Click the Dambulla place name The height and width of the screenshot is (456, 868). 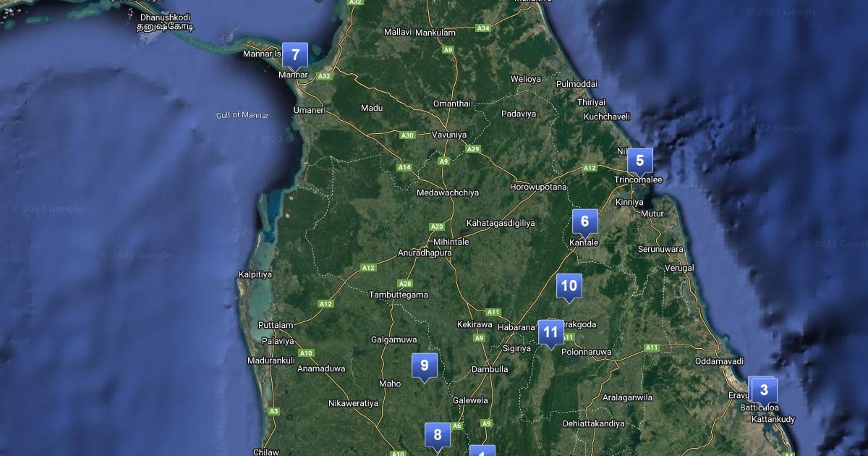tap(490, 369)
